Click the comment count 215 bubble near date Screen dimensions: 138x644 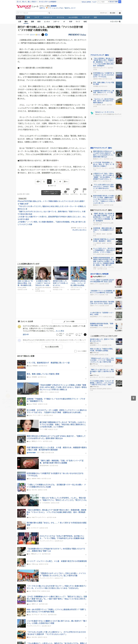click(33, 35)
